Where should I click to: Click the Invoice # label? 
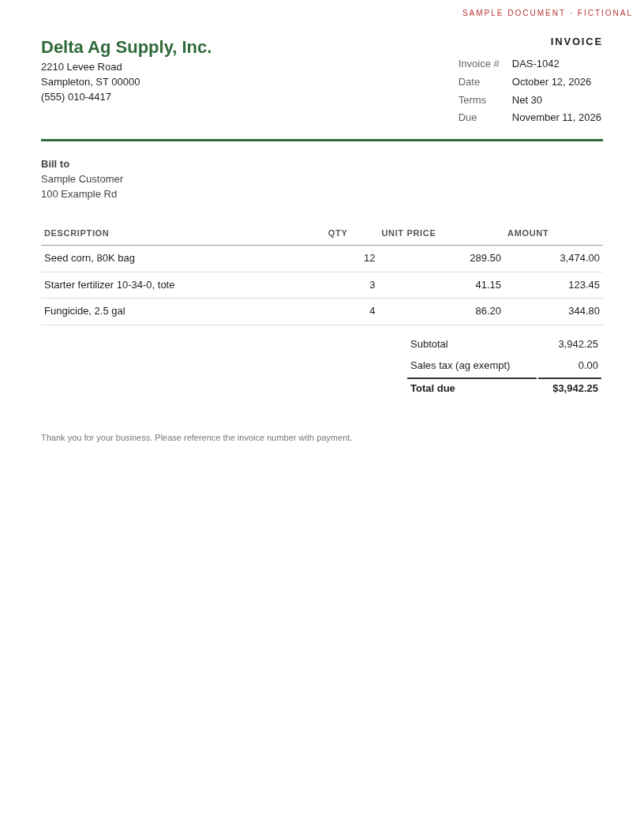478,64
